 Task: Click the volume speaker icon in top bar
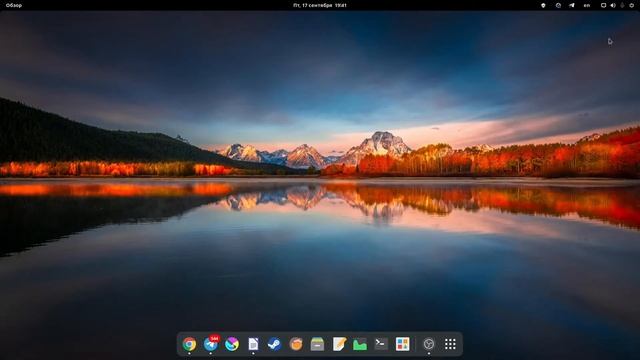[613, 5]
